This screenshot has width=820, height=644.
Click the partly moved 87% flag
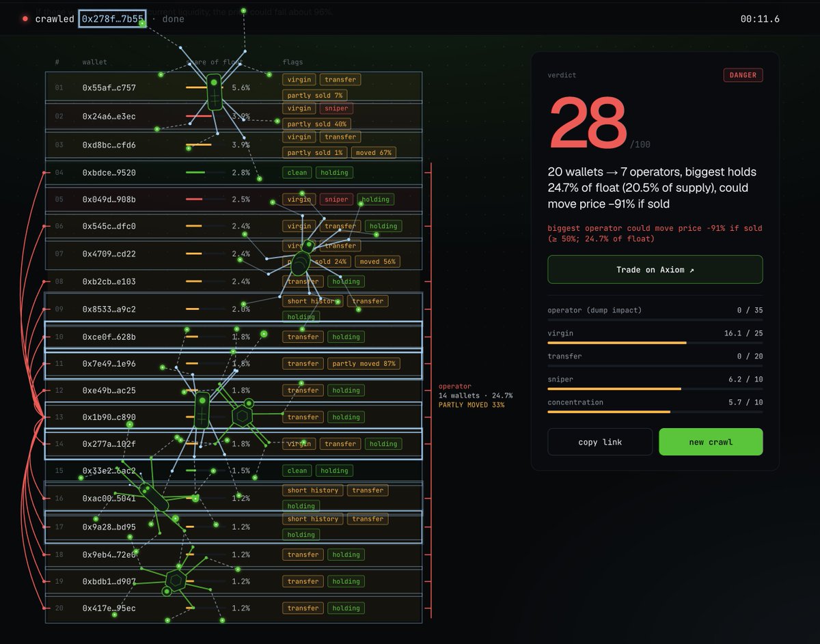364,363
